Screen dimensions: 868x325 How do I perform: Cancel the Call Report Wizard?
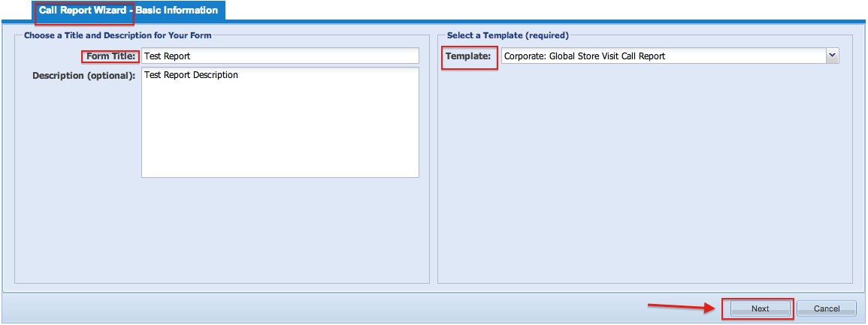(x=826, y=308)
